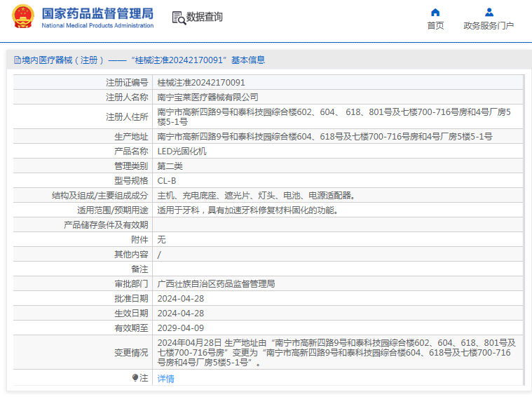Click the 注册人住所 label
The width and height of the screenshot is (532, 397).
[127, 117]
